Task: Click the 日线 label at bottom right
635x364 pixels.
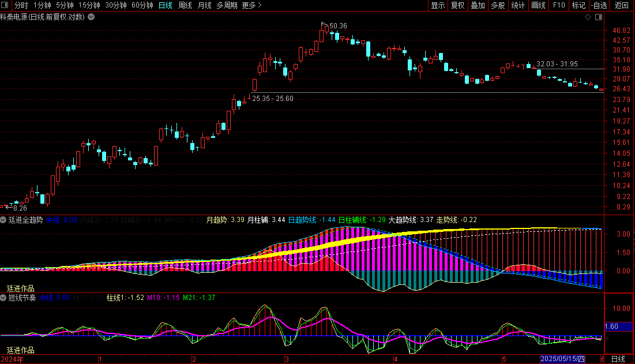Action: click(618, 359)
